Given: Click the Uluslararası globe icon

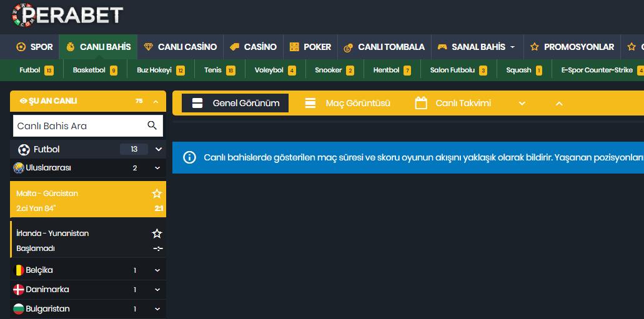Looking at the screenshot, I should pyautogui.click(x=19, y=168).
